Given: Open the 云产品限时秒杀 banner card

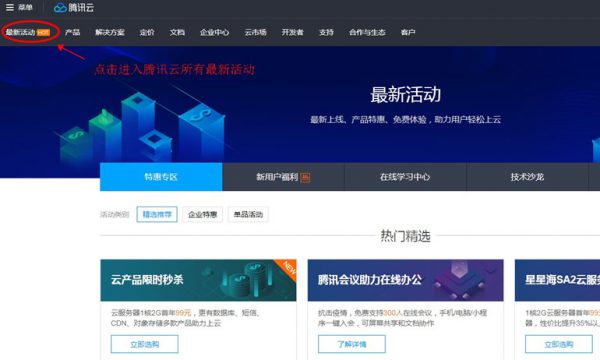Looking at the screenshot, I should [x=198, y=280].
